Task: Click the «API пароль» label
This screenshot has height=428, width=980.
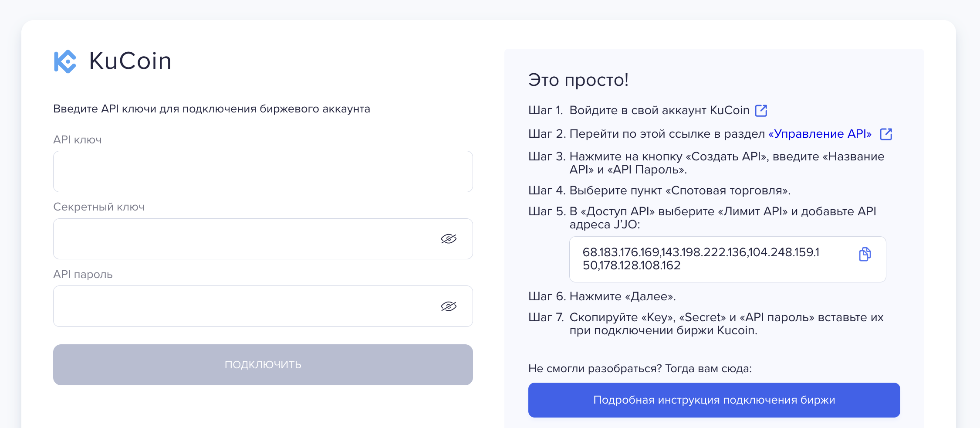Action: click(83, 275)
